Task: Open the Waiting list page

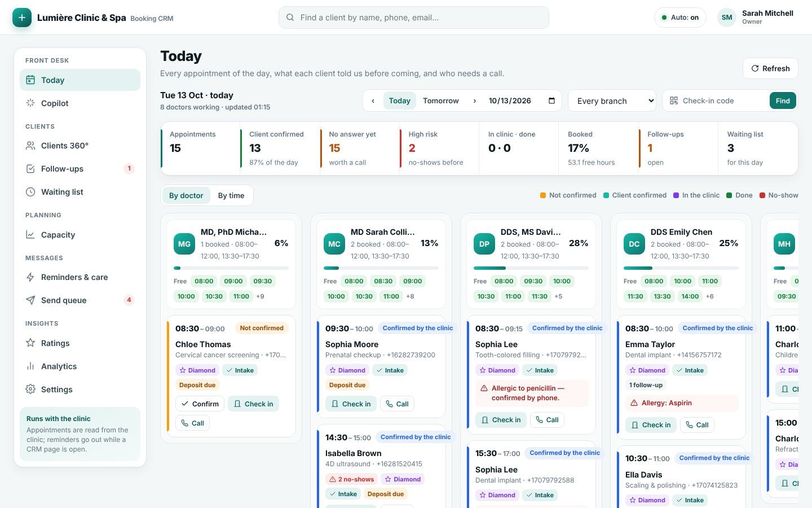Action: 80,192
